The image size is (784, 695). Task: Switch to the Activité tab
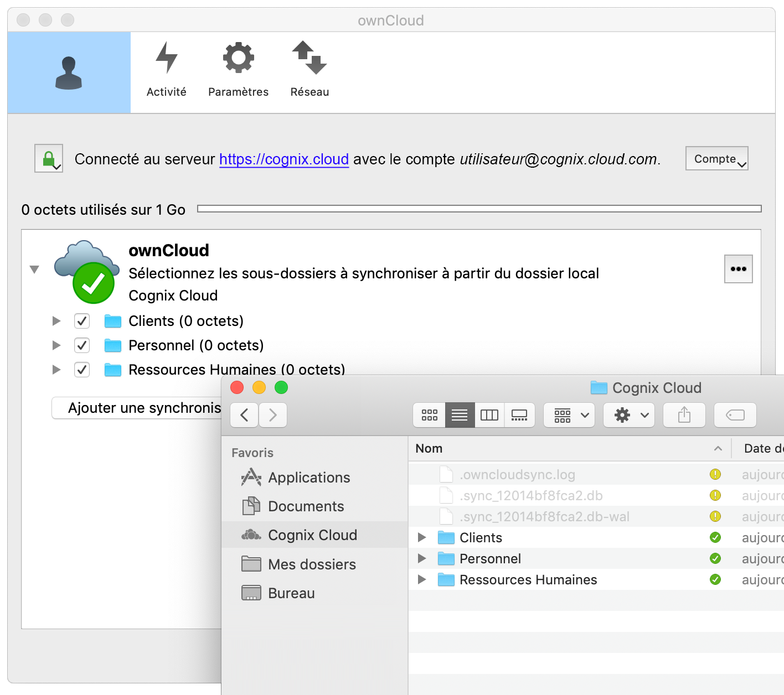[166, 70]
